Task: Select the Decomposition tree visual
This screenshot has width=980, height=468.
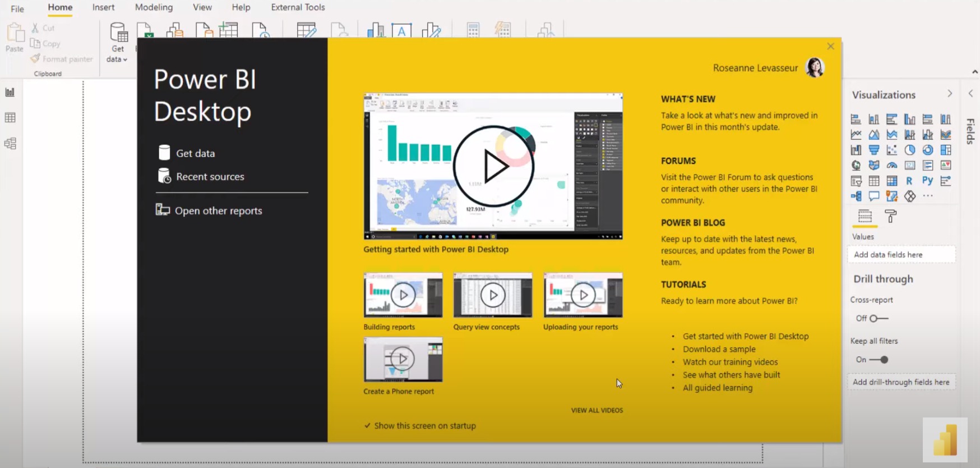Action: coord(856,196)
